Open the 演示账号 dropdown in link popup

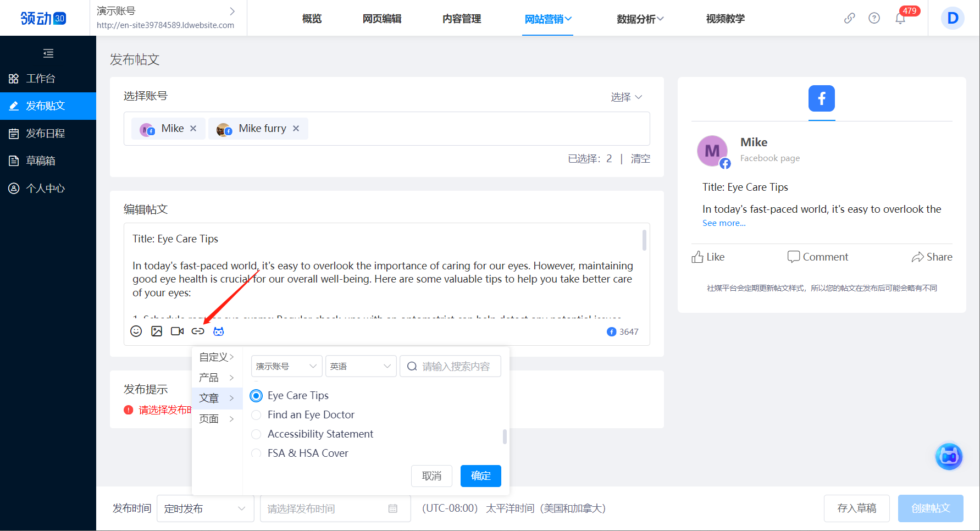click(x=286, y=366)
